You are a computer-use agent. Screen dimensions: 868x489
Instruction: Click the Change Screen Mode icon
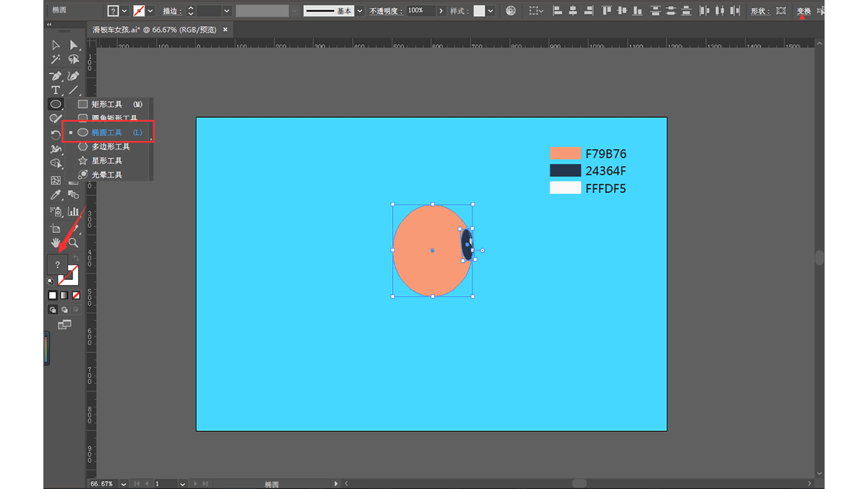tap(64, 325)
